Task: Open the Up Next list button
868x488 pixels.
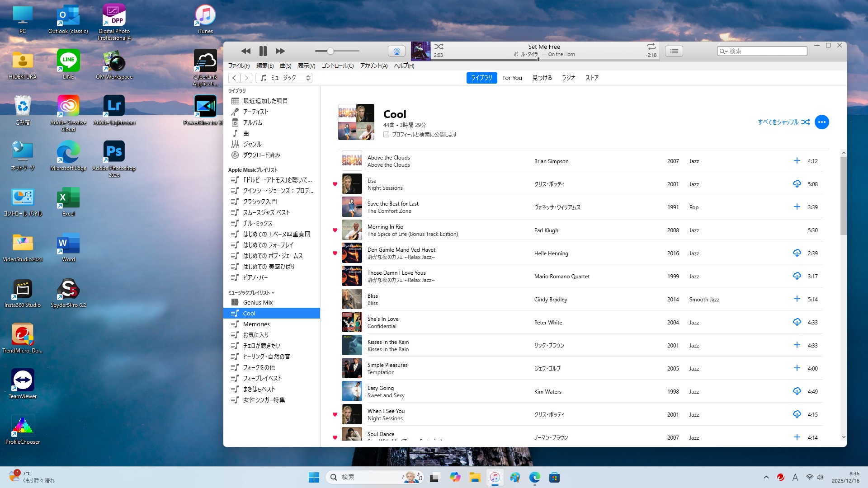Action: pos(674,51)
